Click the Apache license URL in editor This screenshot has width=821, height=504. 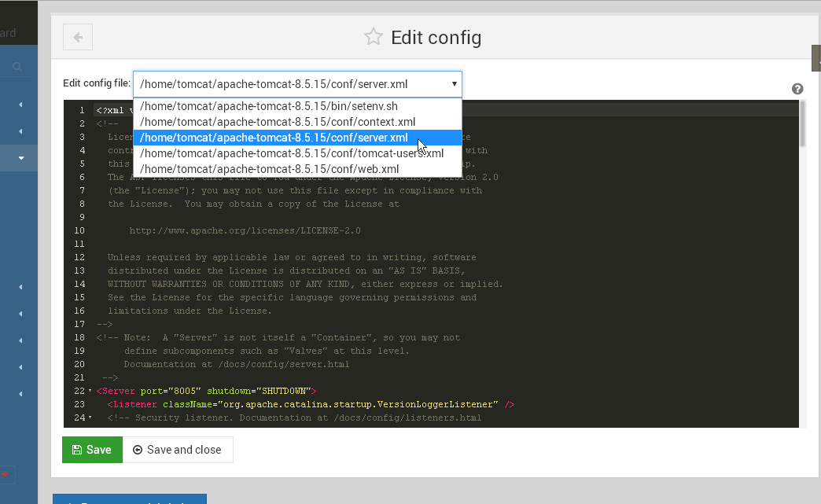tap(245, 230)
